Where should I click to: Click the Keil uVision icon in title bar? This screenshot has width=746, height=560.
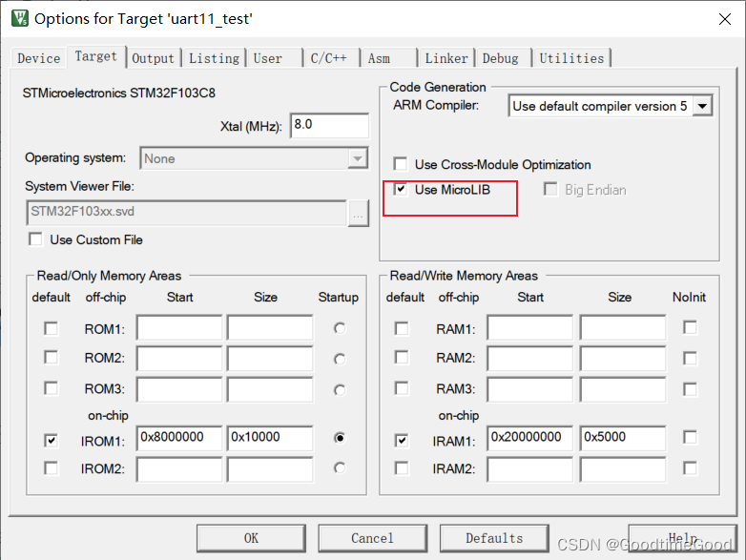20,18
